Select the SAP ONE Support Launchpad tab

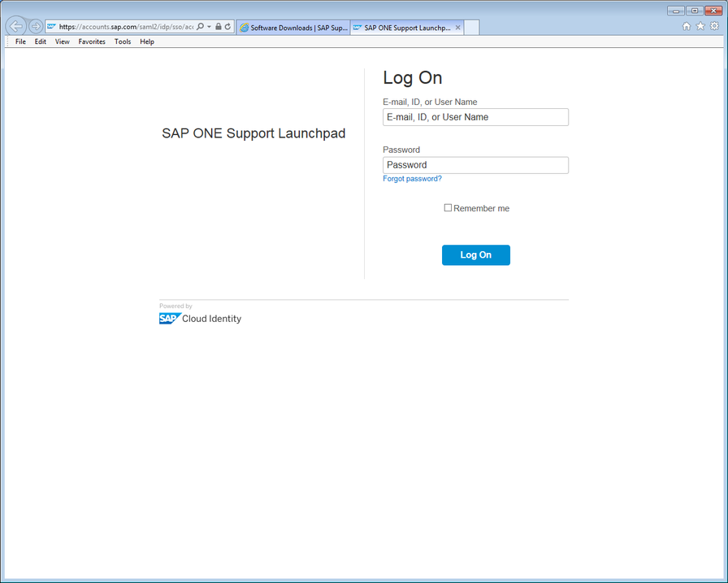(x=402, y=27)
